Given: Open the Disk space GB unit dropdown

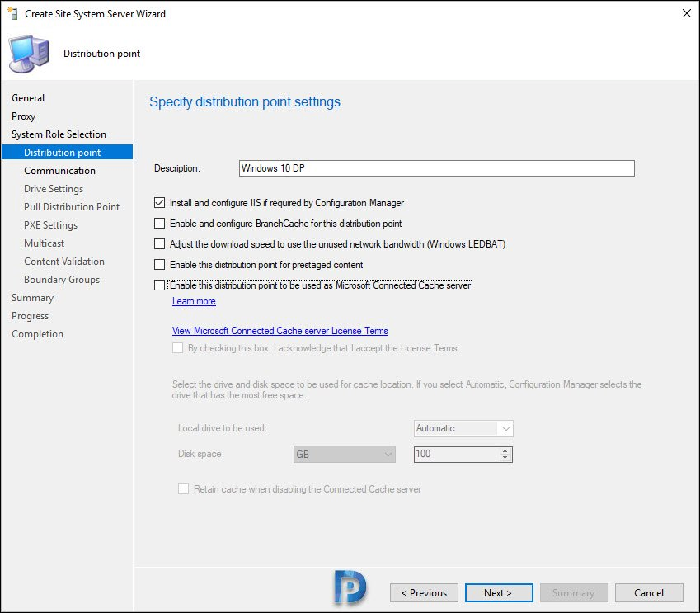Looking at the screenshot, I should coord(344,455).
